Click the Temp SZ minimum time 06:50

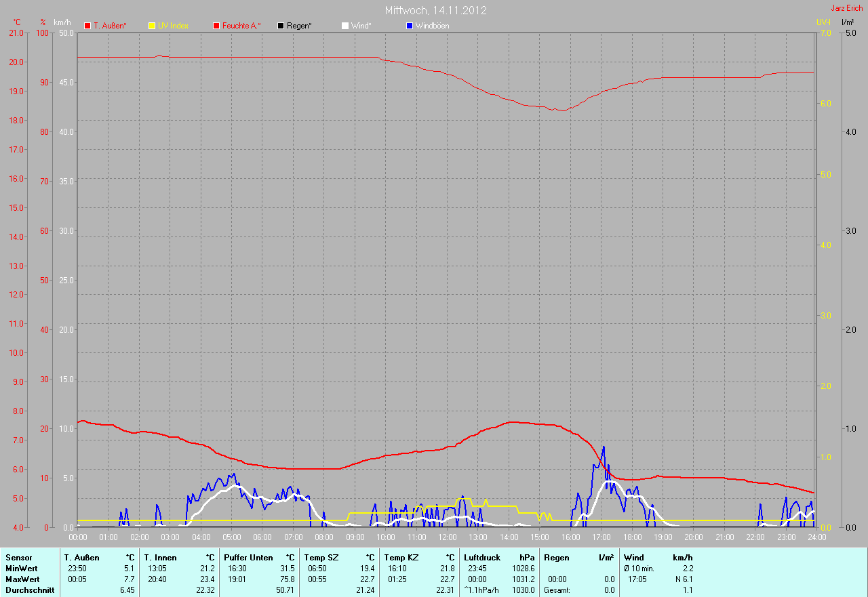[x=317, y=569]
